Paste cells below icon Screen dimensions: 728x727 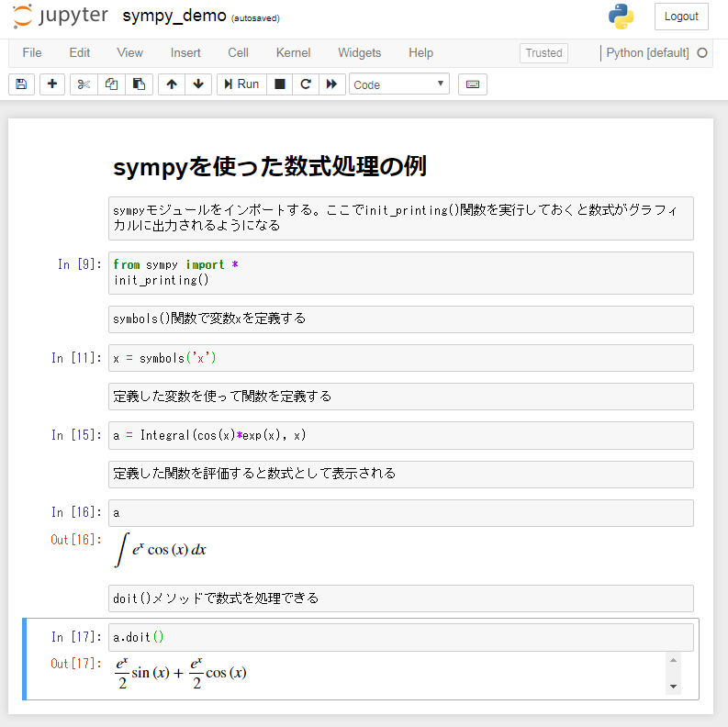click(x=139, y=84)
